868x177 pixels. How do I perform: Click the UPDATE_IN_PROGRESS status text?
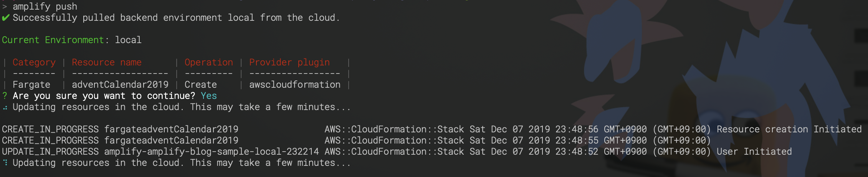point(50,152)
